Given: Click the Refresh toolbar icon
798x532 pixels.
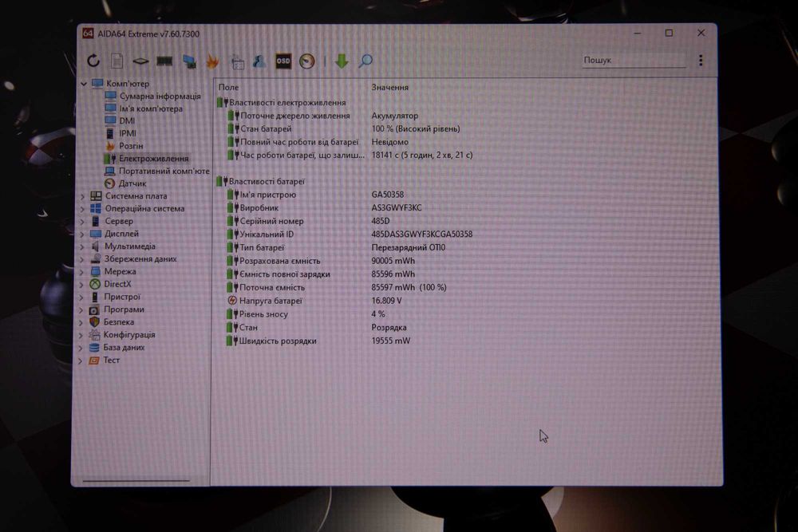Looking at the screenshot, I should click(x=93, y=61).
